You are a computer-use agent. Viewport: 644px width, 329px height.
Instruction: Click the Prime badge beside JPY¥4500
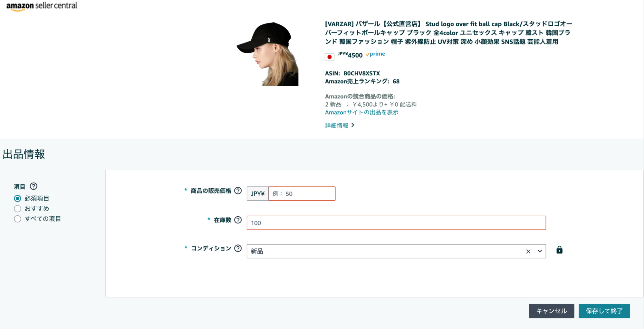click(x=375, y=54)
